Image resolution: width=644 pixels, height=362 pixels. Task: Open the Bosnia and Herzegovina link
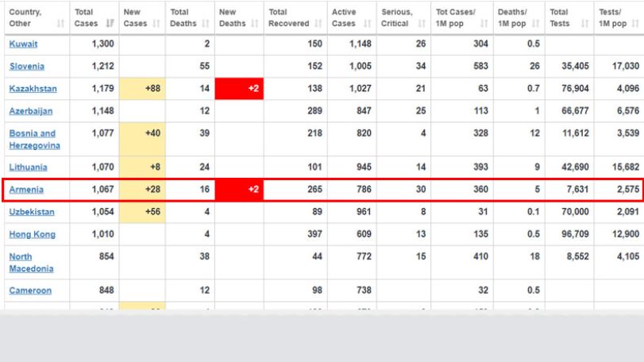(x=34, y=139)
